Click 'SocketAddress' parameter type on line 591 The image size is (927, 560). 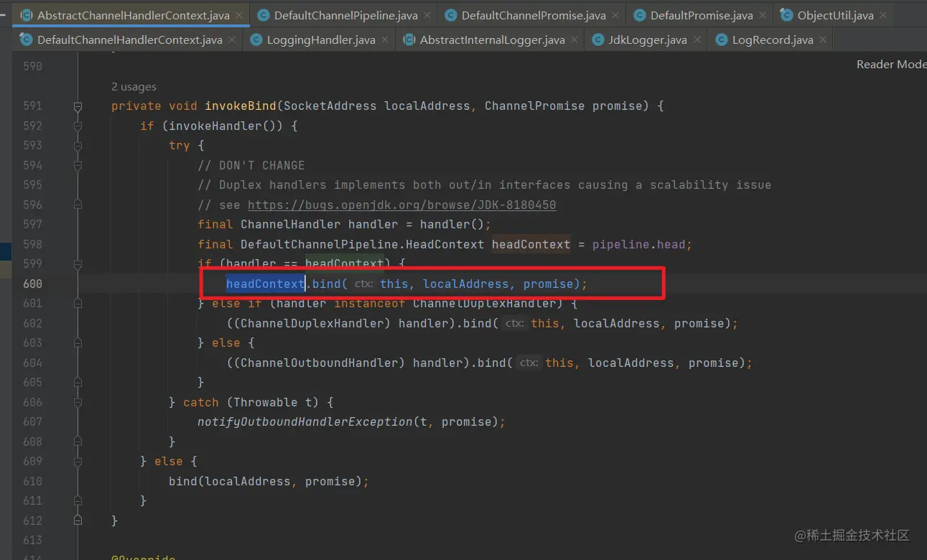click(x=330, y=106)
